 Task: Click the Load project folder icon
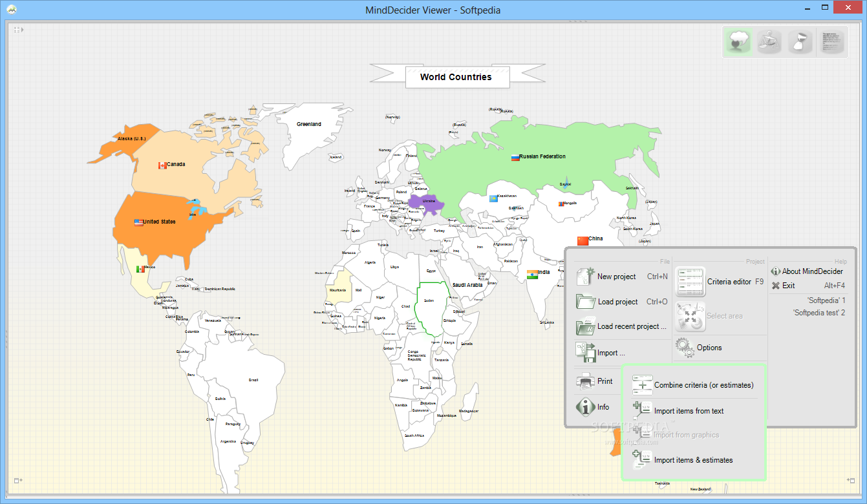click(587, 302)
